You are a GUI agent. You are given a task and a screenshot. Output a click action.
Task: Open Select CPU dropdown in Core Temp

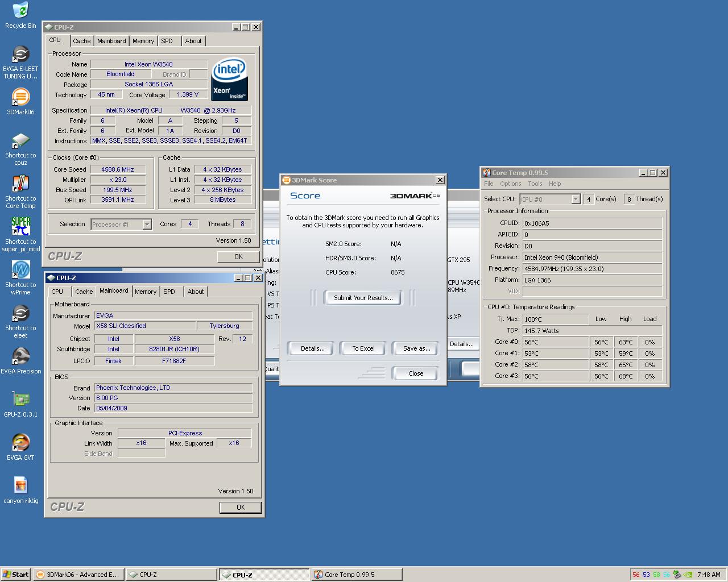pos(576,199)
